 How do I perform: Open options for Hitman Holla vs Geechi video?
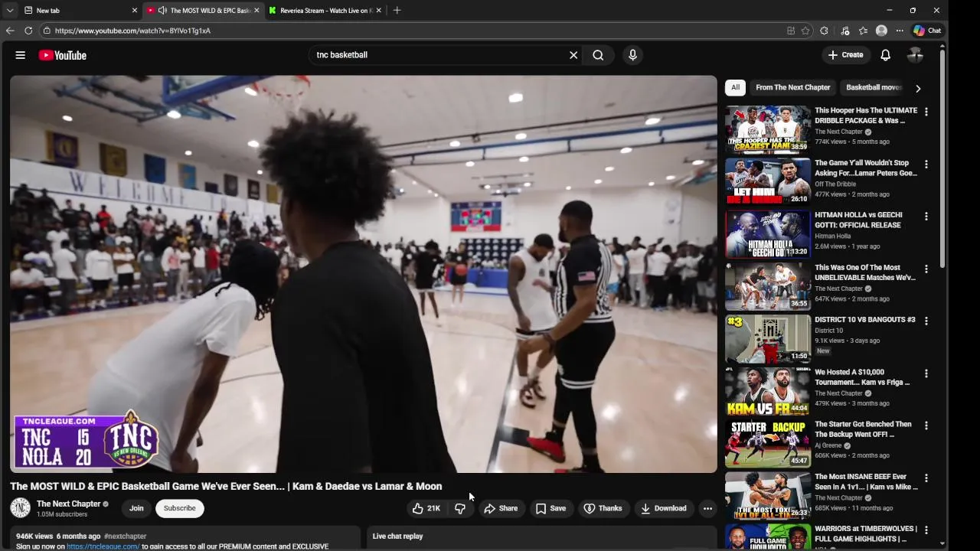click(926, 217)
